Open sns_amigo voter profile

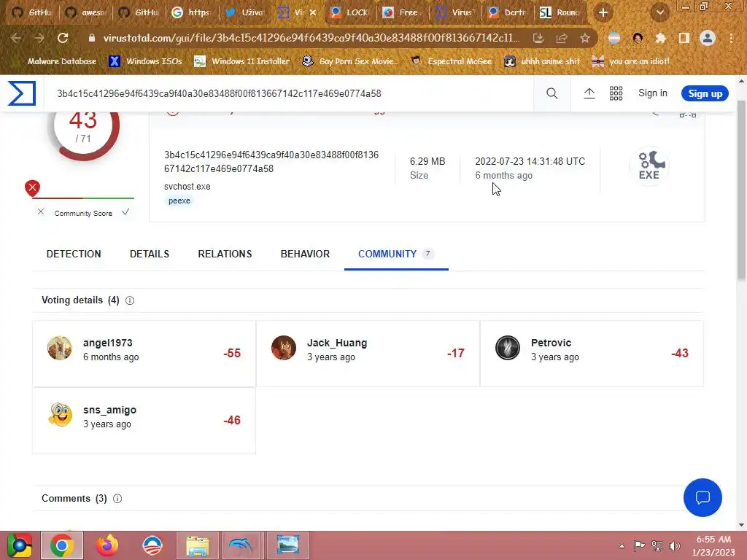click(x=109, y=410)
